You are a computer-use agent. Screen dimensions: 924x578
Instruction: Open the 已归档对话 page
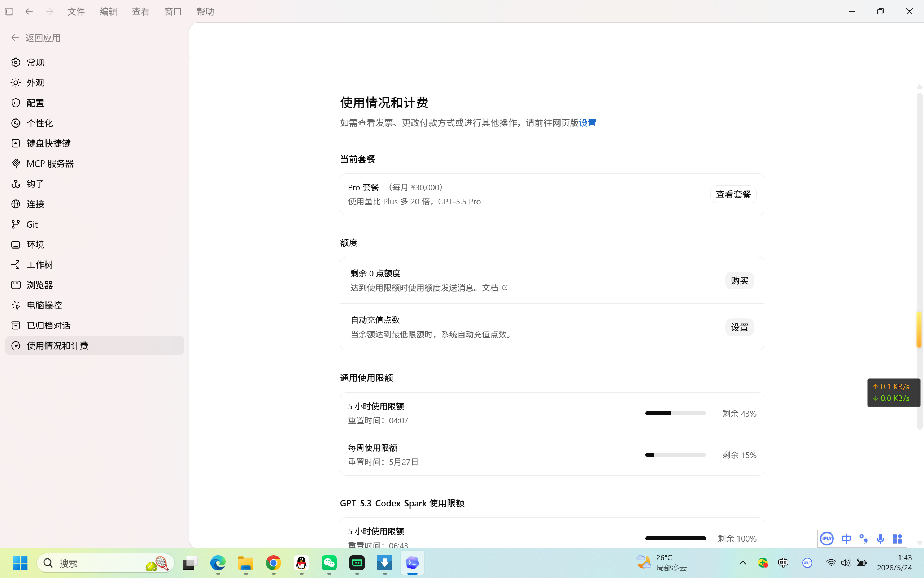[x=95, y=325]
